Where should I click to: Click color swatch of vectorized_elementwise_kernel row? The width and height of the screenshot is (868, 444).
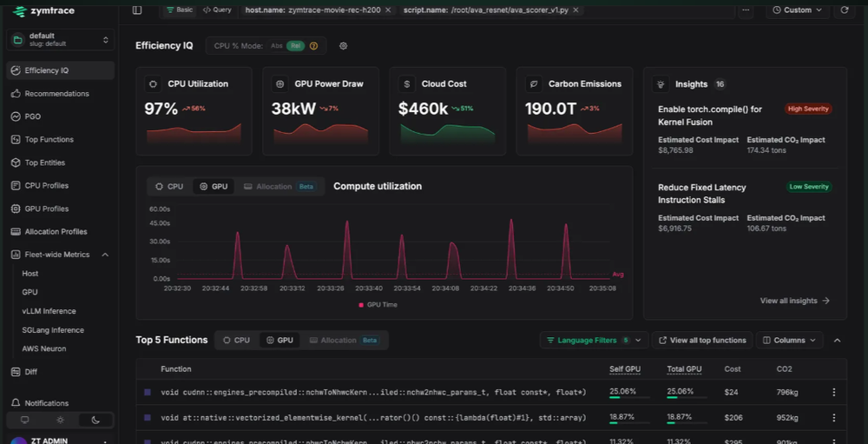pos(148,417)
